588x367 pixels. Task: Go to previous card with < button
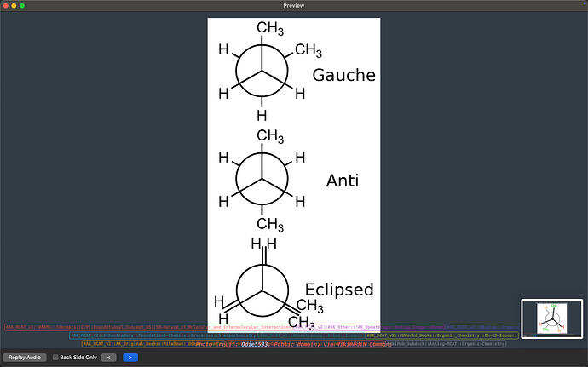pyautogui.click(x=109, y=358)
